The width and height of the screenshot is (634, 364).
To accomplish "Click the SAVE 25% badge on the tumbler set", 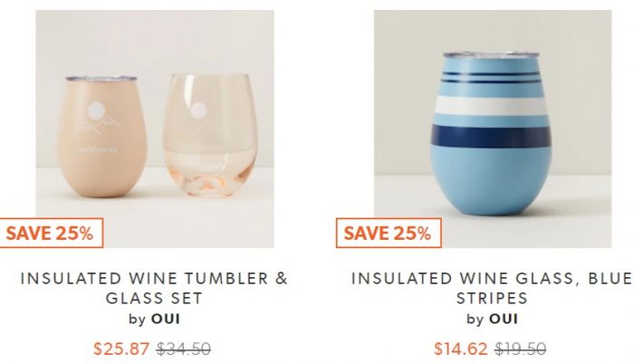I will (50, 233).
